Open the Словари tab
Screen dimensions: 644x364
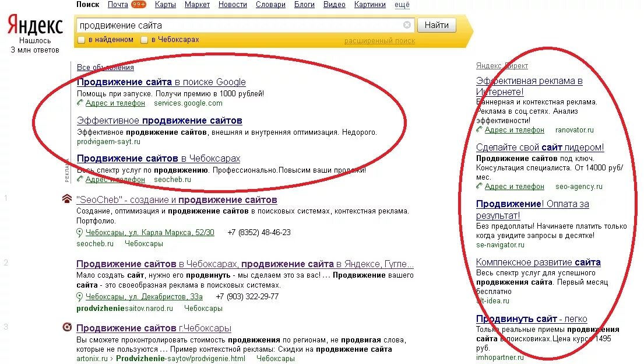pyautogui.click(x=270, y=5)
